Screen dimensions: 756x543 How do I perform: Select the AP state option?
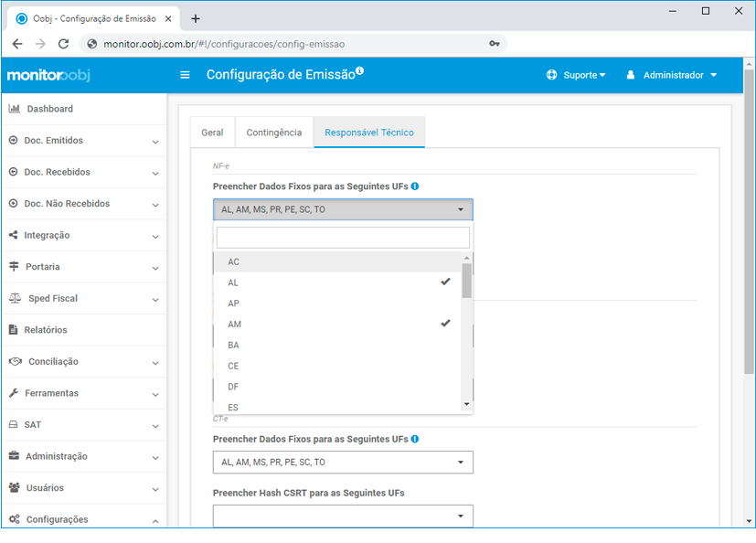pos(337,303)
